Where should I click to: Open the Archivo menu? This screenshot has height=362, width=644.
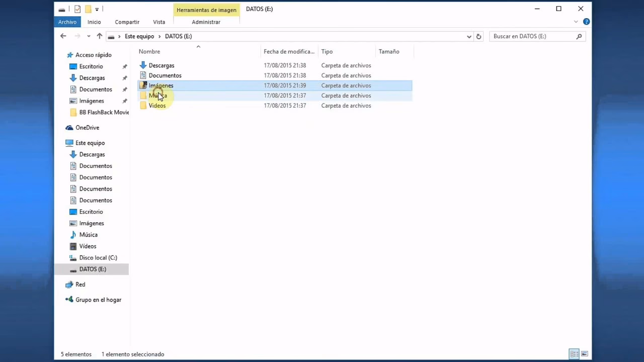[x=67, y=22]
